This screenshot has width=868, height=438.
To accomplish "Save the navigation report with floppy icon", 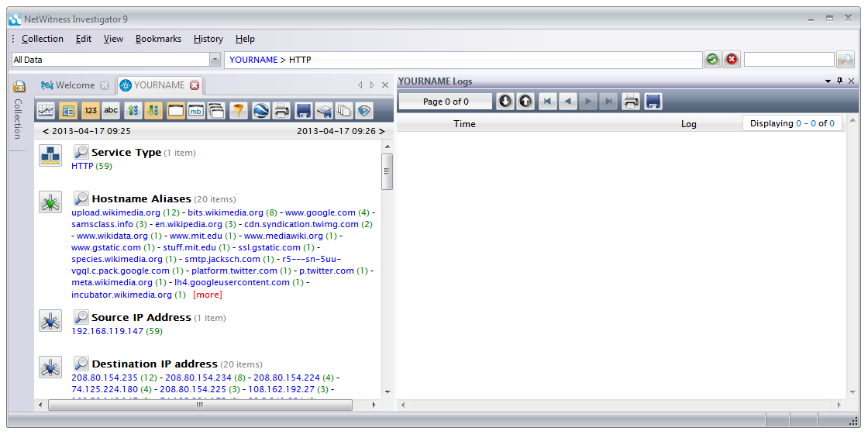I will (x=303, y=111).
